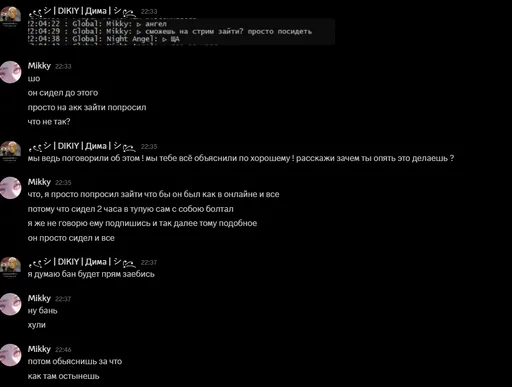Click the 22:46 timestamp next to Mikky
The height and width of the screenshot is (387, 512).
click(x=63, y=350)
